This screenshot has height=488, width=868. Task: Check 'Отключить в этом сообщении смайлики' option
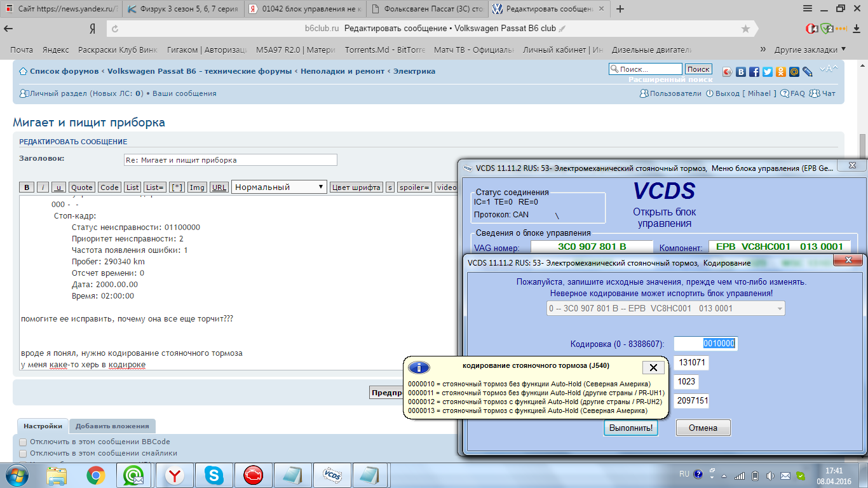23,454
